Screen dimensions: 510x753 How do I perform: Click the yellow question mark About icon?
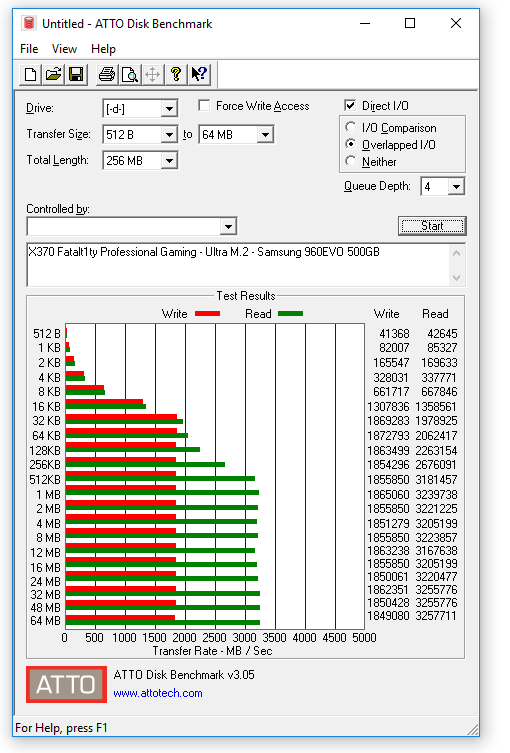[x=176, y=74]
